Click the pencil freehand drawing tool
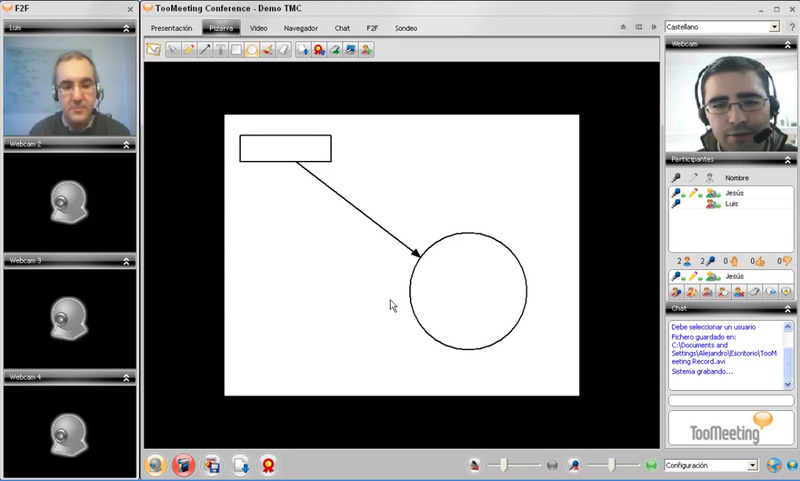The height and width of the screenshot is (481, 800). click(x=189, y=49)
